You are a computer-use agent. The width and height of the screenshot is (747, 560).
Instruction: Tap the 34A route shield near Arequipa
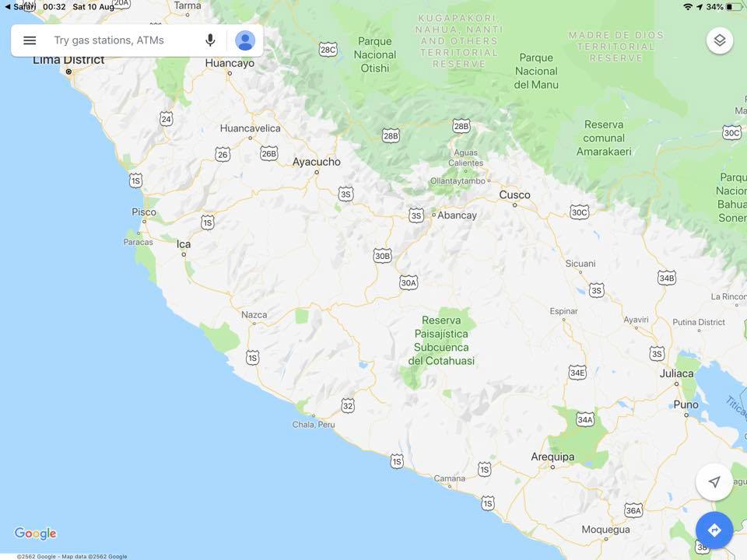[584, 419]
